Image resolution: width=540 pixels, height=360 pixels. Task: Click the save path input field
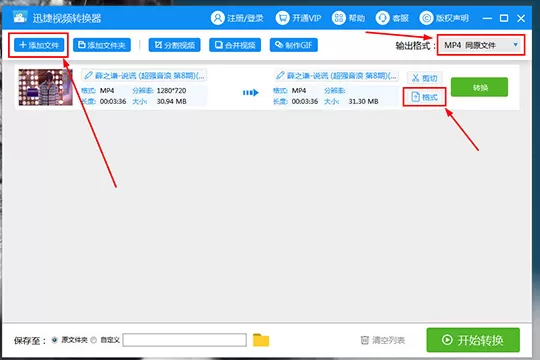click(185, 340)
